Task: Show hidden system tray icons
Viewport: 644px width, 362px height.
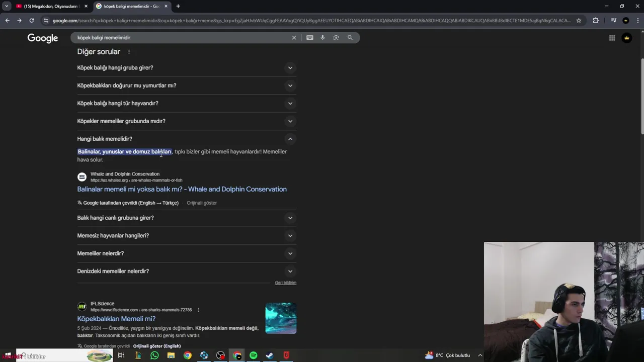Action: click(480, 355)
